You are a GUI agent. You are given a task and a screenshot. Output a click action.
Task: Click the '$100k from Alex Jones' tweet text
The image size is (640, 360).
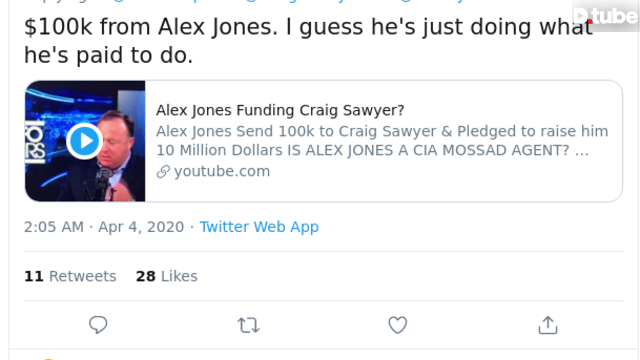[x=151, y=27]
